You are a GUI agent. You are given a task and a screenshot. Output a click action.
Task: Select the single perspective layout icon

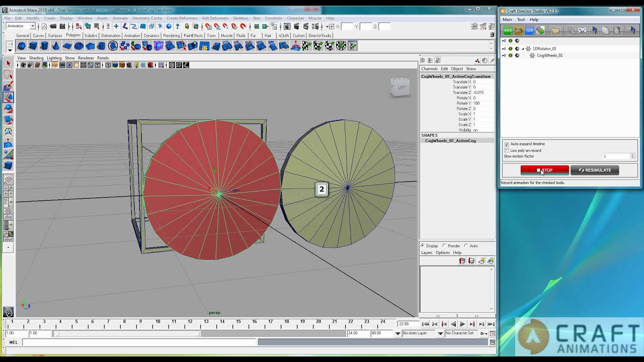(x=8, y=179)
